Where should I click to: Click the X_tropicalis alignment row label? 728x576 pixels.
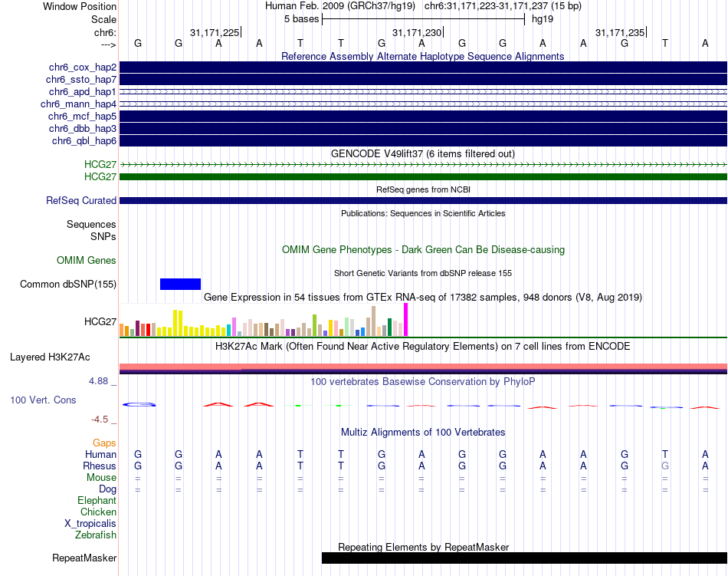[x=90, y=524]
